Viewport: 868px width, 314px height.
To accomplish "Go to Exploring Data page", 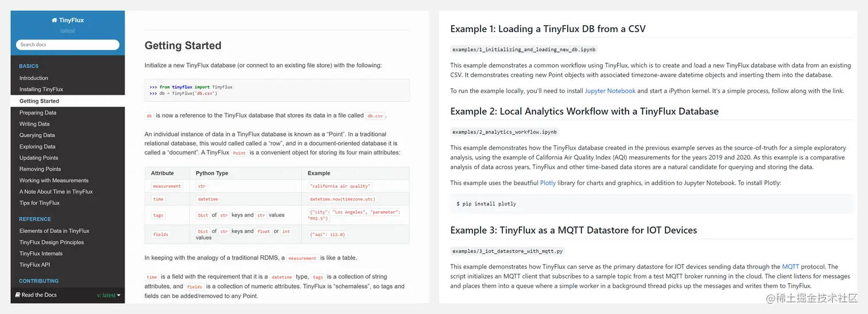I will [x=37, y=146].
